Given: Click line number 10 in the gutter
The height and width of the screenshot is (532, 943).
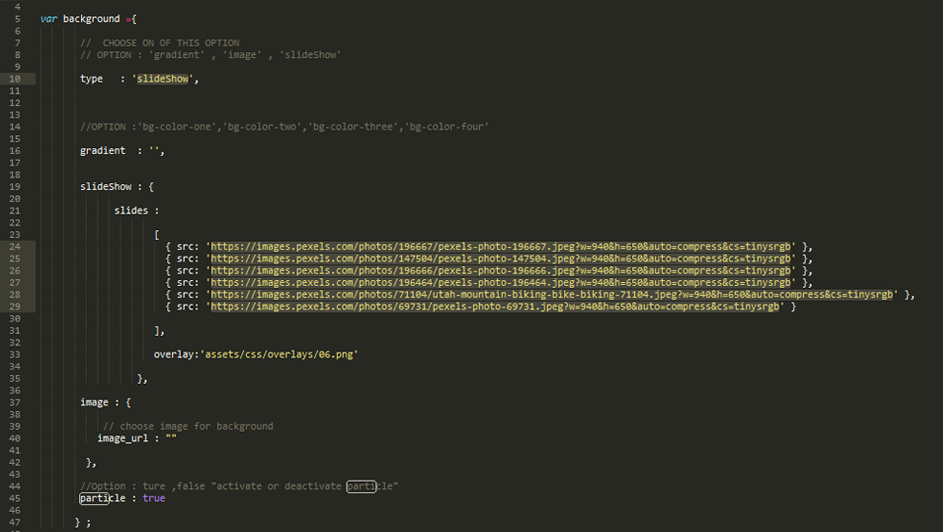Looking at the screenshot, I should (15, 79).
